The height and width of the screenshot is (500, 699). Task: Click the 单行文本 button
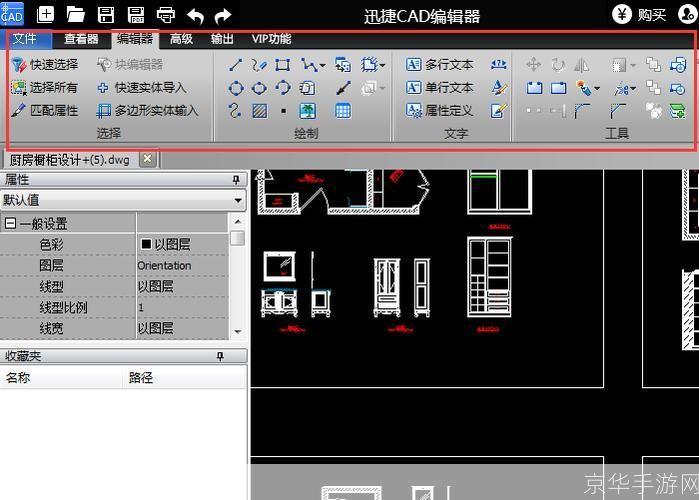(x=440, y=87)
